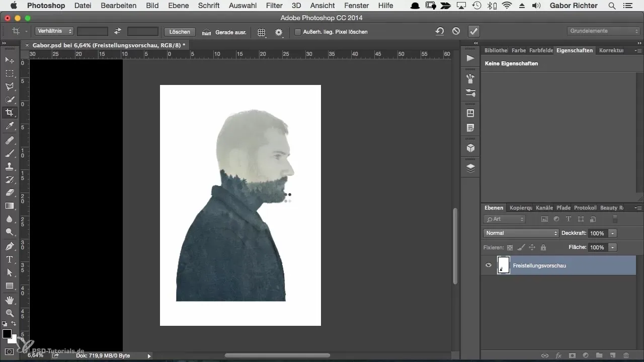
Task: Open the Normal blend mode dropdown
Action: (x=521, y=233)
